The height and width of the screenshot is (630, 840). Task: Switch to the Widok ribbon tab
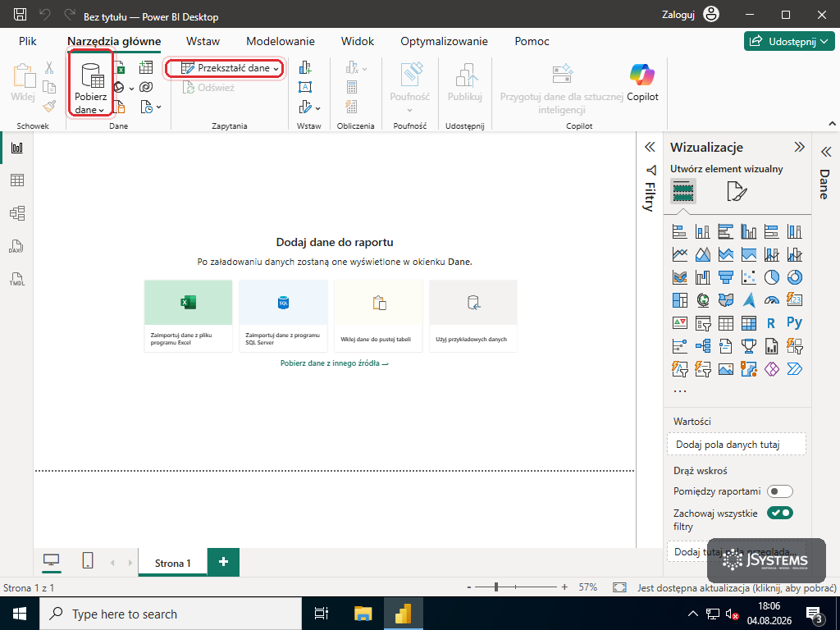358,41
